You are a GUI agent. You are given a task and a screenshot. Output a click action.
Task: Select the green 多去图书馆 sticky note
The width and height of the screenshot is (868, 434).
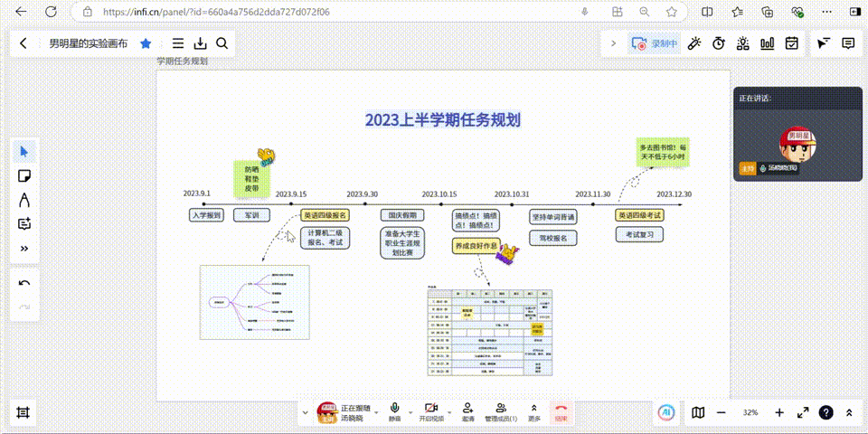663,152
